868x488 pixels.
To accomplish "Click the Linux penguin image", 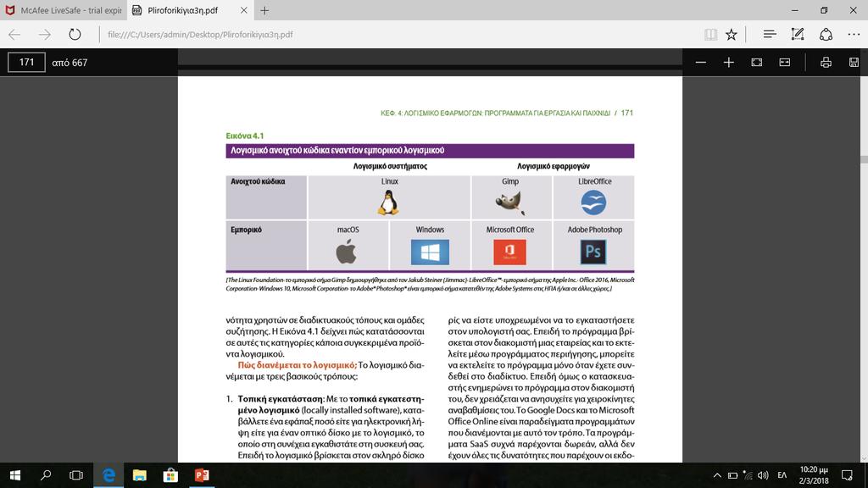I will pos(388,202).
